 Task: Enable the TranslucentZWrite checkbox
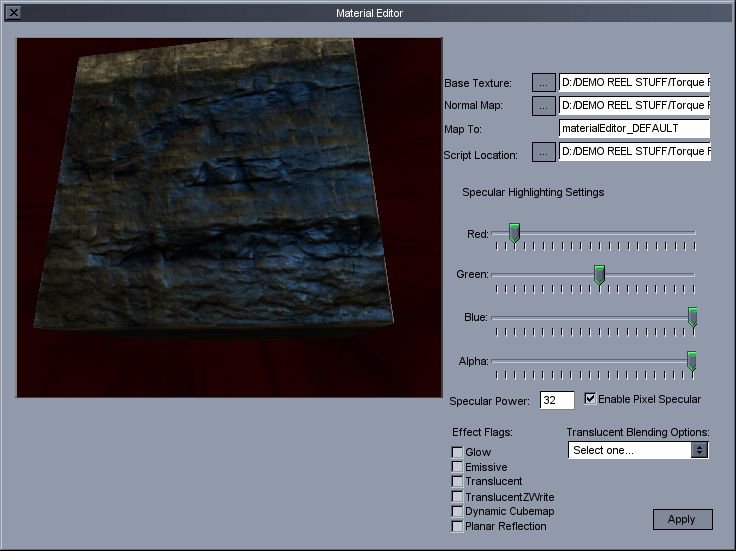(x=457, y=497)
